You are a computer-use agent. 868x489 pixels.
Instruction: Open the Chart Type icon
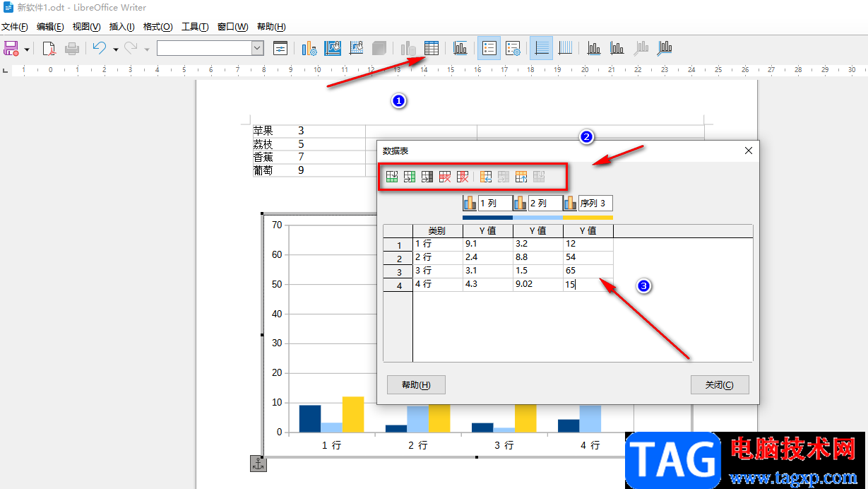(309, 49)
